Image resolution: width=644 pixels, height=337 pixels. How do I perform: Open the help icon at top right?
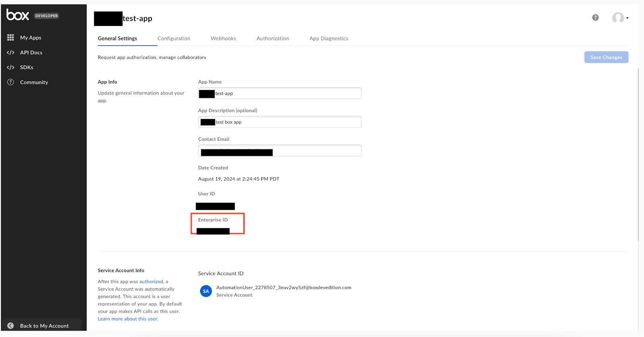(x=595, y=18)
